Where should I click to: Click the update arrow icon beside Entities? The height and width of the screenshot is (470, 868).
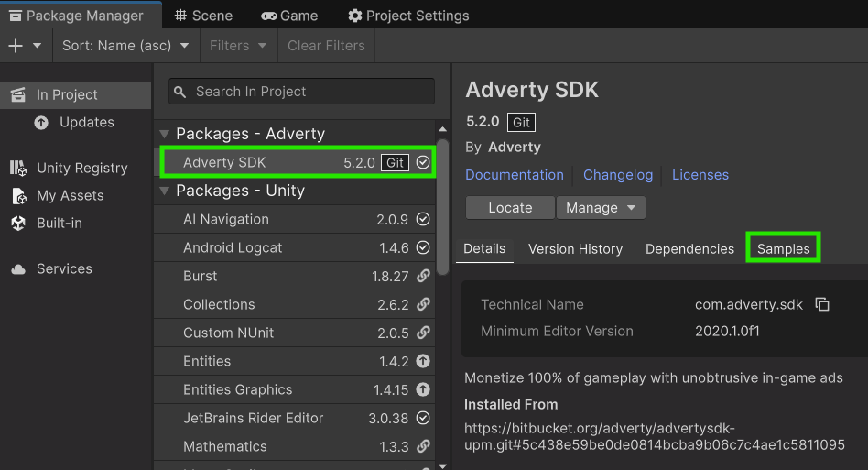[423, 361]
